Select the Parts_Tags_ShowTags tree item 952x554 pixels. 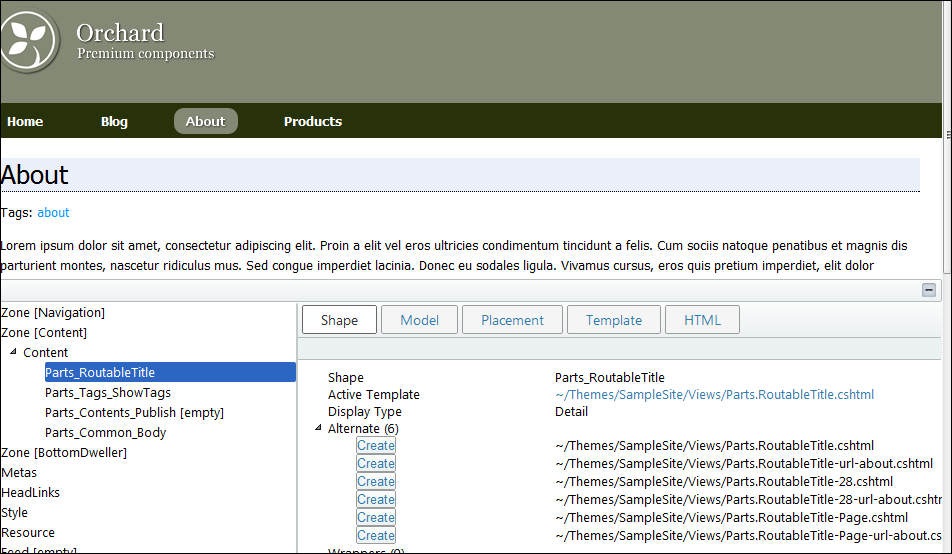point(108,392)
